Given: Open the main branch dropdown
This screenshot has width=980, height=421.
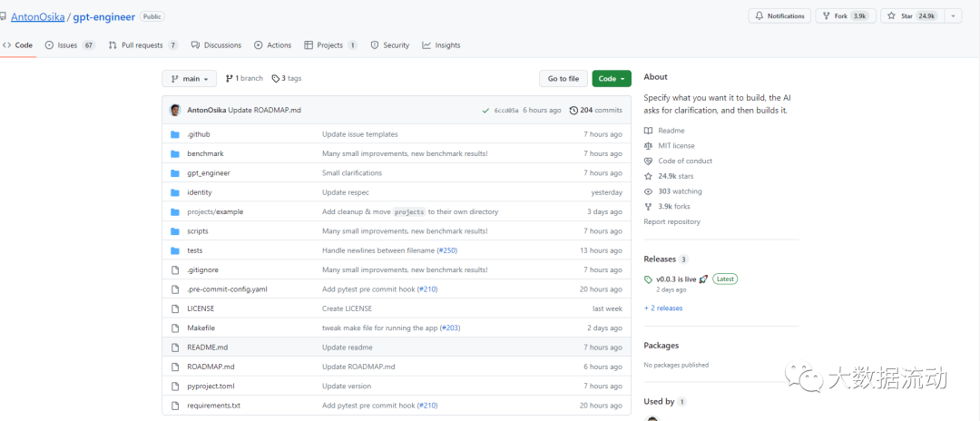Looking at the screenshot, I should tap(190, 79).
